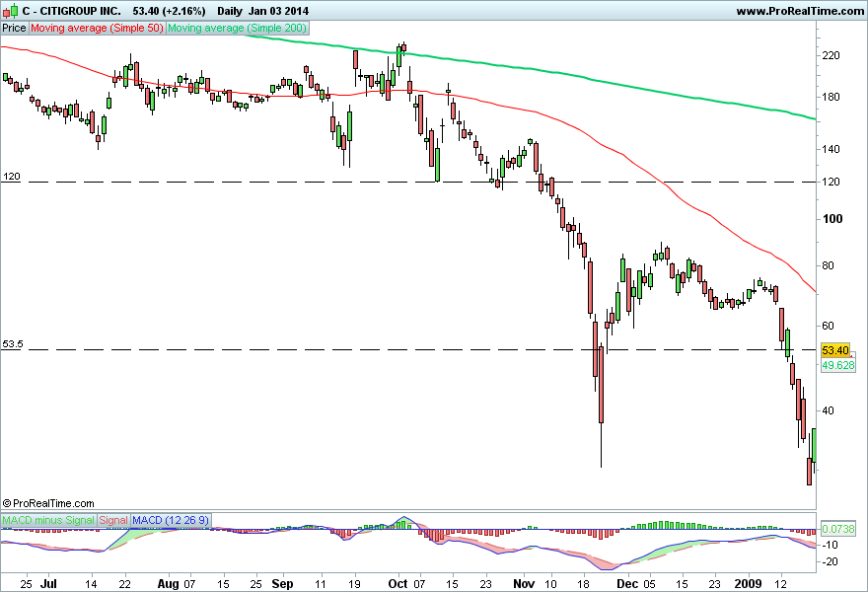Image resolution: width=868 pixels, height=592 pixels.
Task: Select the red Signal indicator label
Action: [113, 521]
